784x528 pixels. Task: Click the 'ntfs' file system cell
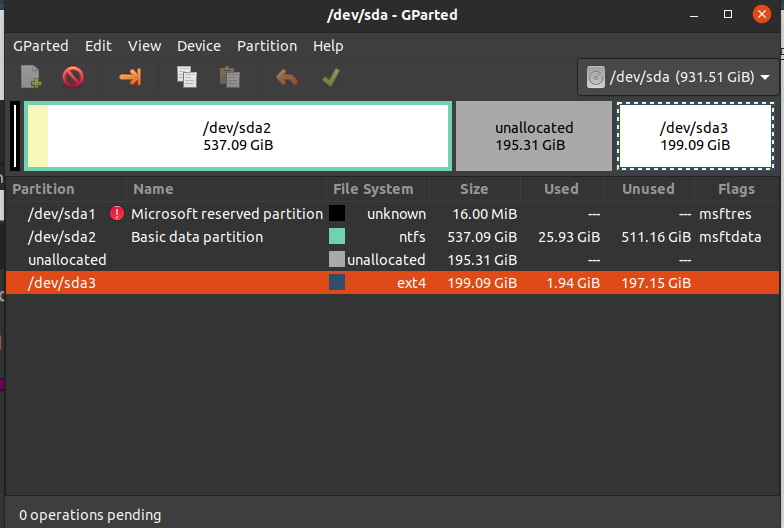point(412,237)
